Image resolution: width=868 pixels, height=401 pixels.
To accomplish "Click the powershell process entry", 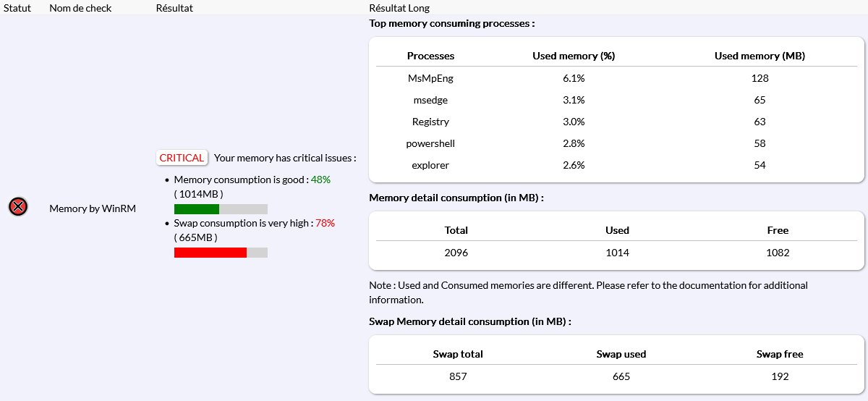I will pyautogui.click(x=430, y=143).
